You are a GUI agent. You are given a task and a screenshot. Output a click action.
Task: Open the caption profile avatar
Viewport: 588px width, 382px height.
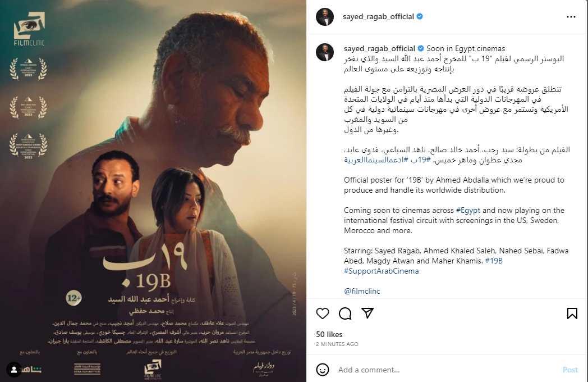click(325, 52)
